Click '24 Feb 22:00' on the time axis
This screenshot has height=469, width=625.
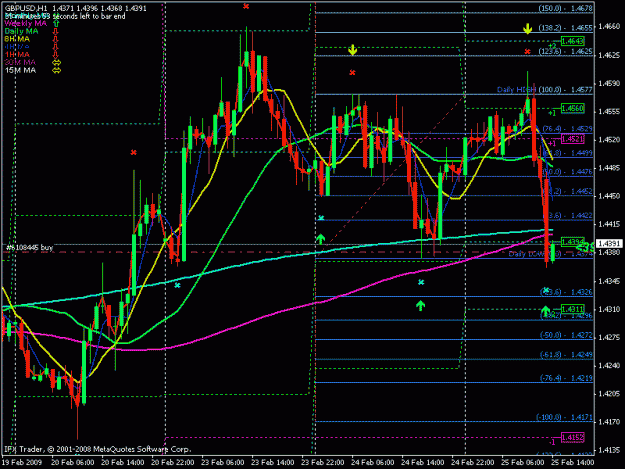pyautogui.click(x=473, y=462)
